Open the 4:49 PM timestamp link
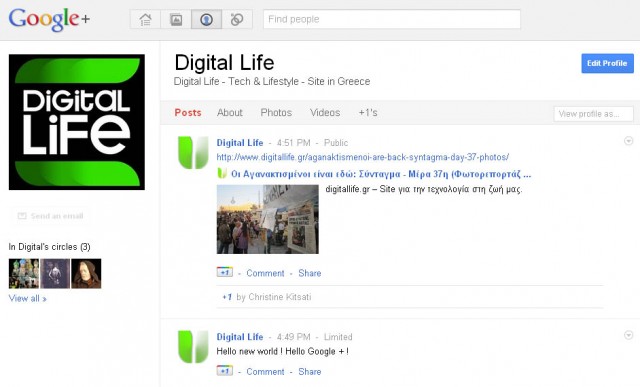Screen dimensions: 640x387 pos(293,337)
